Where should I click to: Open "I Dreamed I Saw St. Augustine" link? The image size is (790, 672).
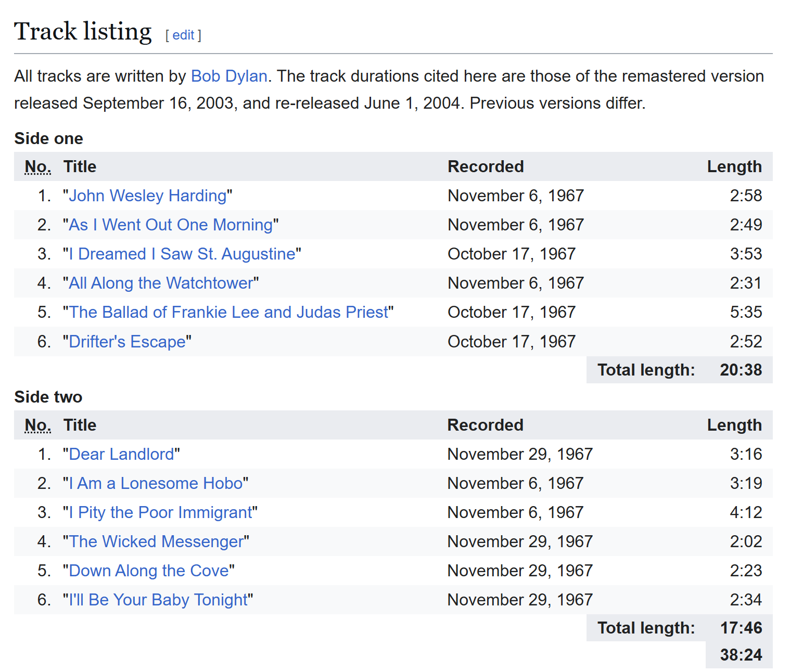point(182,254)
